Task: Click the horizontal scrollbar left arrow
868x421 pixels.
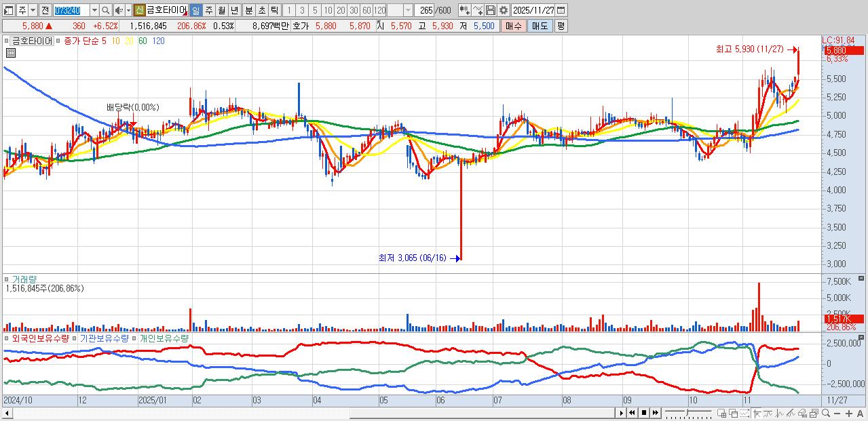Action: pyautogui.click(x=6, y=413)
